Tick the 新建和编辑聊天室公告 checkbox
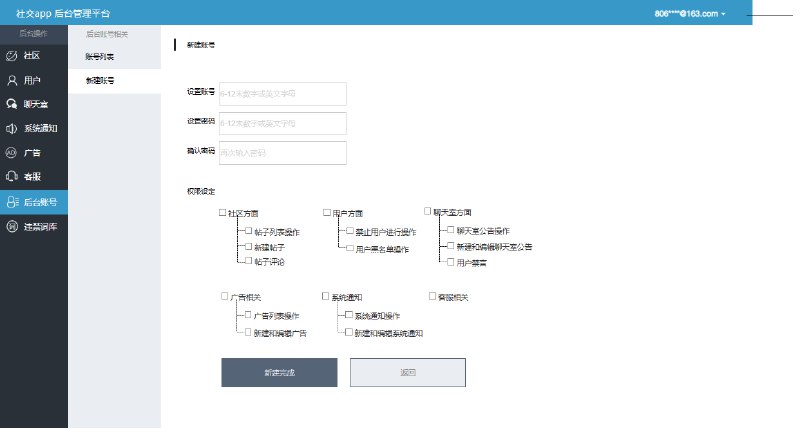 tap(451, 246)
